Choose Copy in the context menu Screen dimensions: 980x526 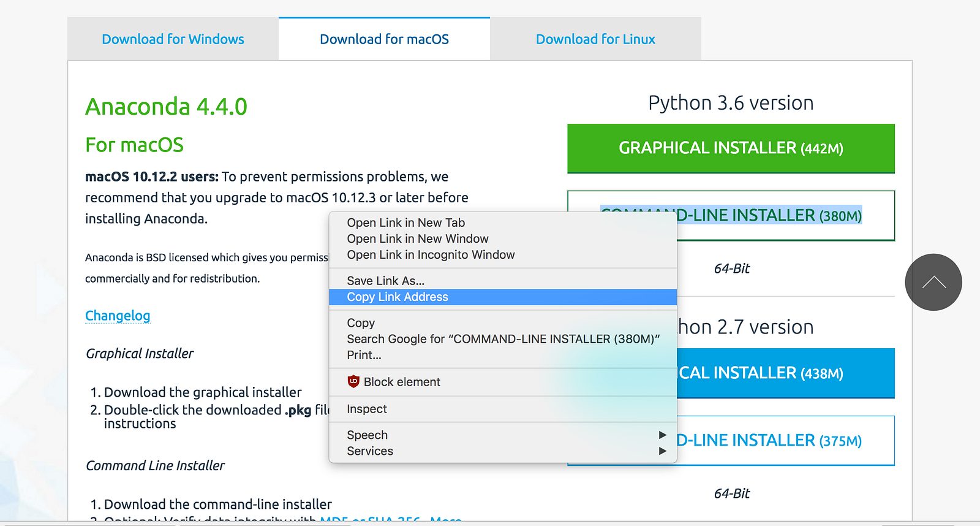click(361, 323)
